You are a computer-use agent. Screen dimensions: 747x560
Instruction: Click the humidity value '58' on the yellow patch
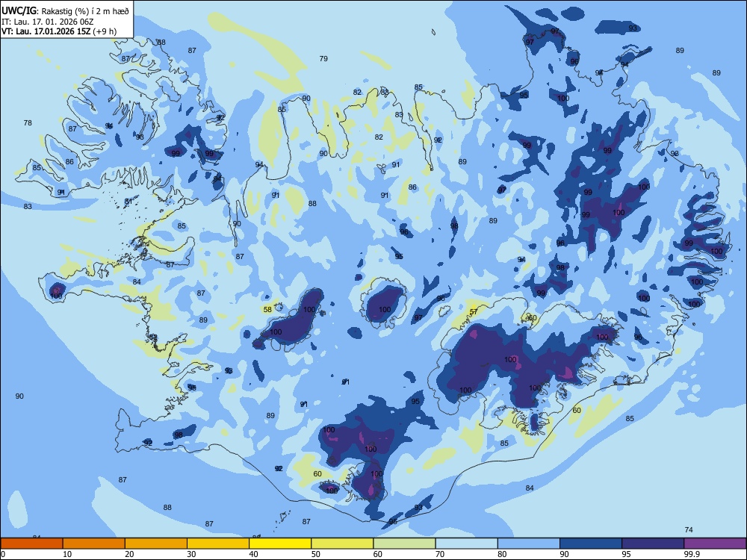pyautogui.click(x=267, y=310)
